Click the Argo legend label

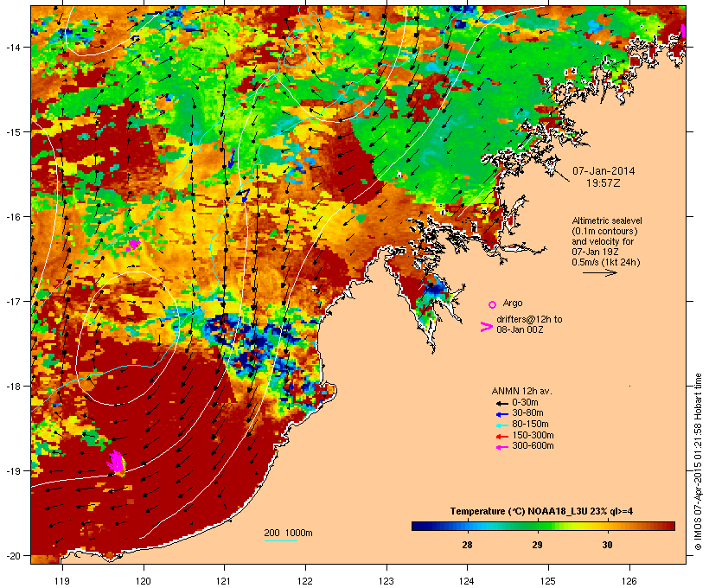pyautogui.click(x=513, y=303)
